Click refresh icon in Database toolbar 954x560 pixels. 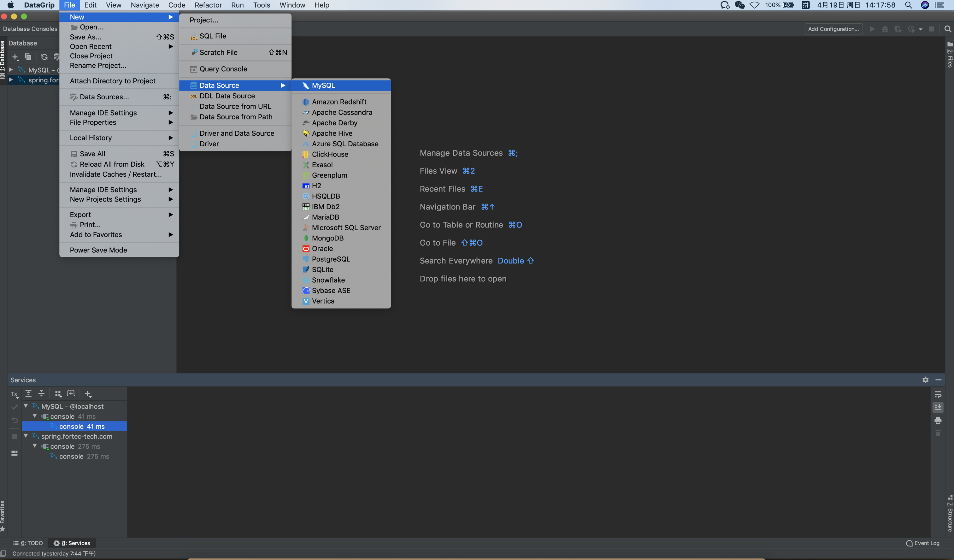(44, 57)
